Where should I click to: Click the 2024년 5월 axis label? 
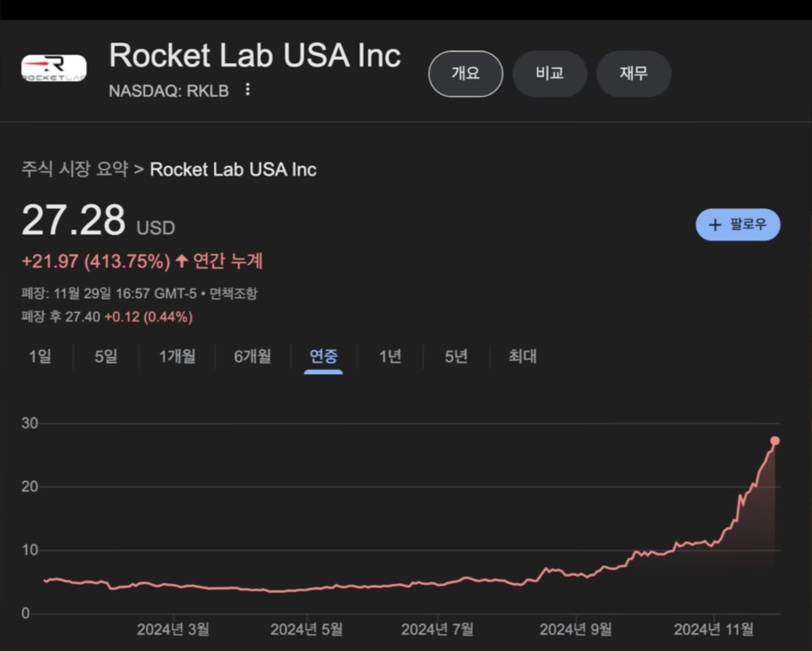(x=306, y=629)
